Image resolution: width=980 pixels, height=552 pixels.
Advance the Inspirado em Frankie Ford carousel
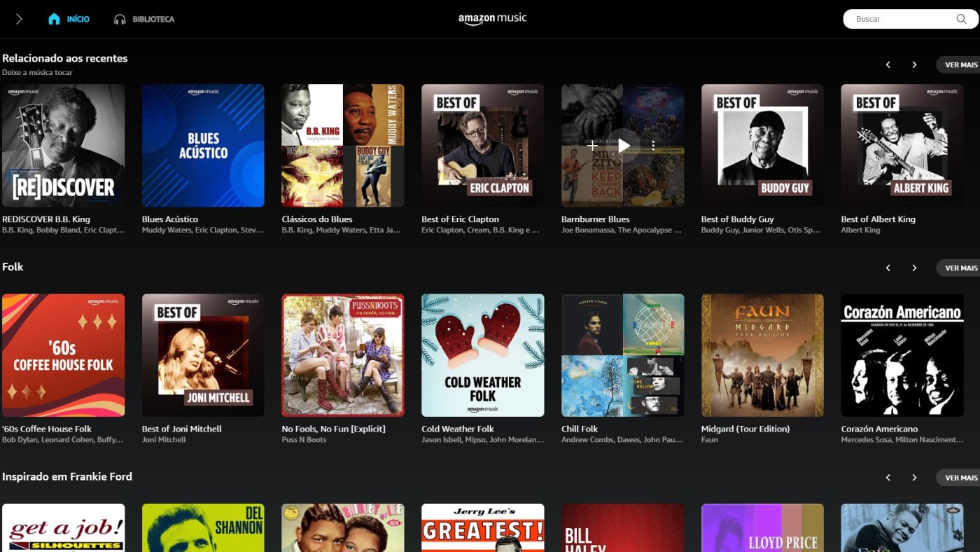[x=914, y=477]
